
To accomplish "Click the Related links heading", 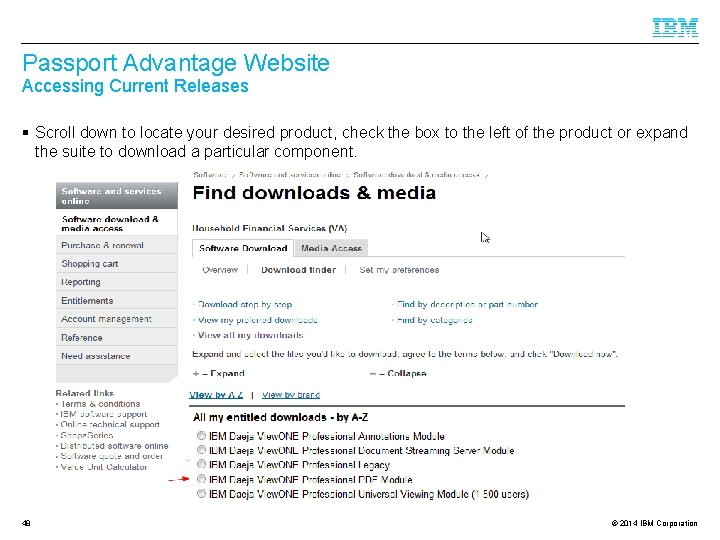I will click(x=84, y=393).
